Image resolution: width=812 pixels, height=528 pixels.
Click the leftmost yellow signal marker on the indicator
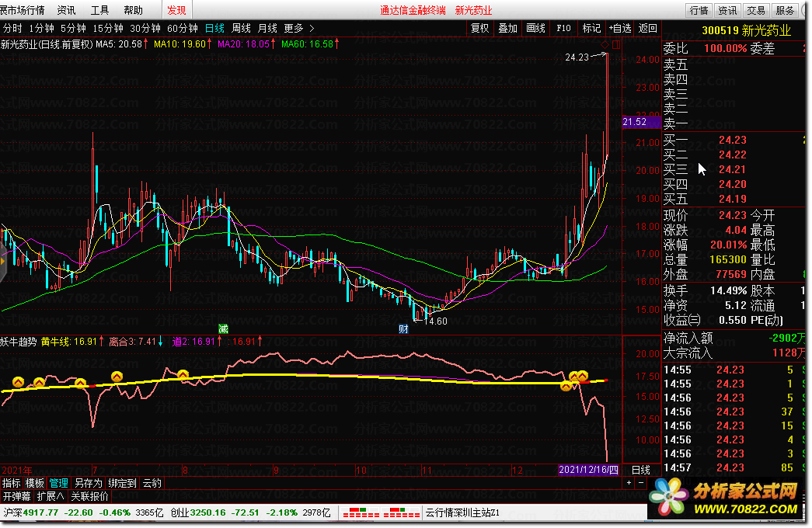pos(18,382)
